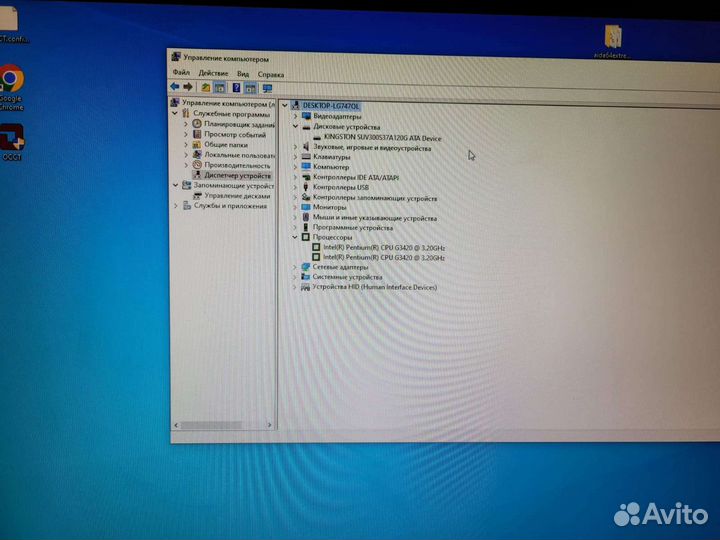Viewport: 720px width, 540px height.
Task: Click the left pane scrollbar left arrow
Action: click(176, 425)
